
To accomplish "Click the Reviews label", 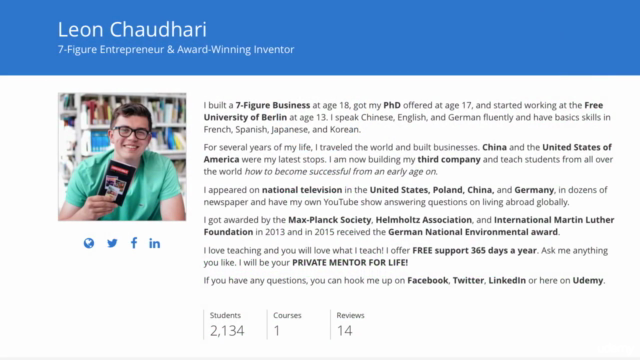I will pos(350,315).
